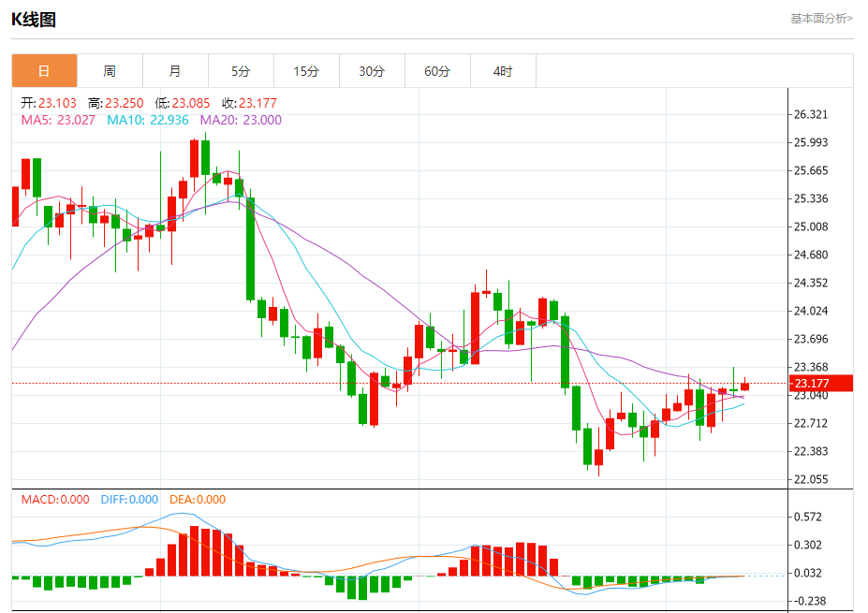Click the DIFF:0.000 indicator label

click(x=129, y=500)
